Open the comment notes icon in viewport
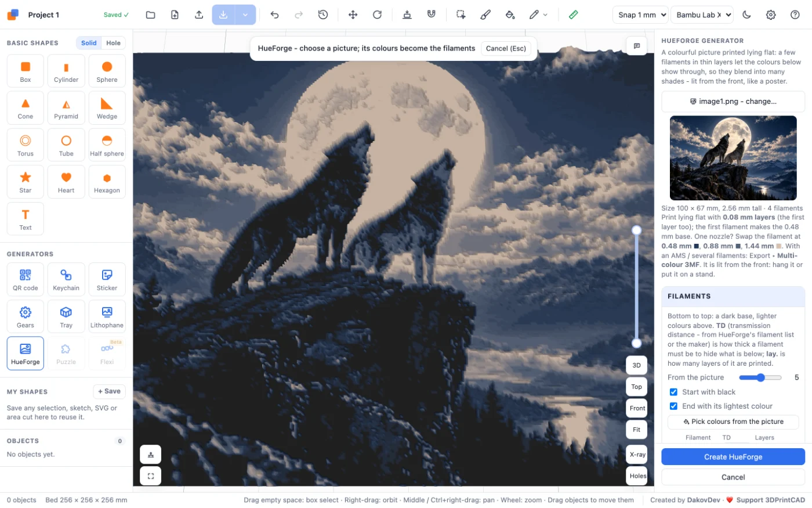The width and height of the screenshot is (812, 508). tap(636, 46)
